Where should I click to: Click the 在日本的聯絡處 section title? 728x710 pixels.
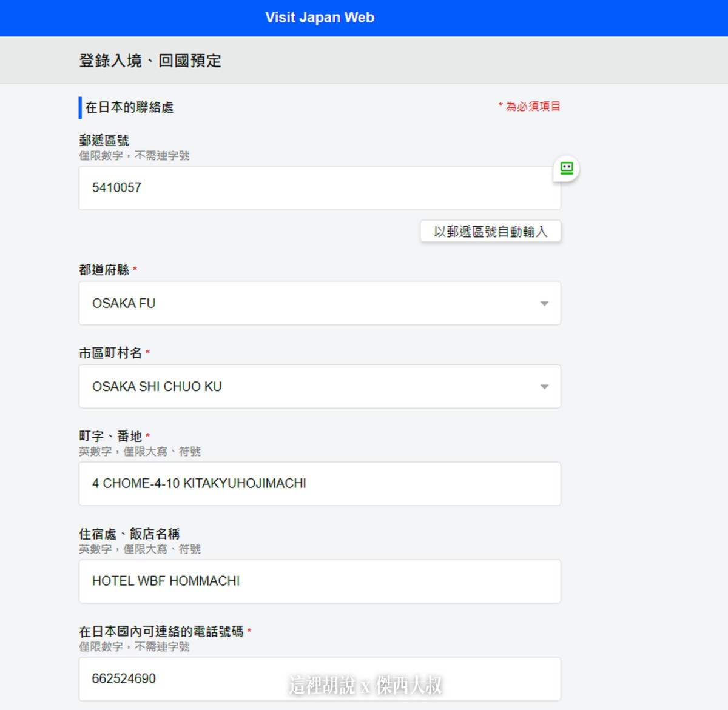[129, 107]
